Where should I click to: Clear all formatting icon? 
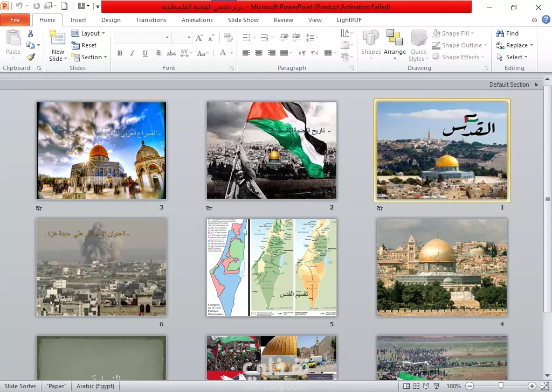pos(229,38)
